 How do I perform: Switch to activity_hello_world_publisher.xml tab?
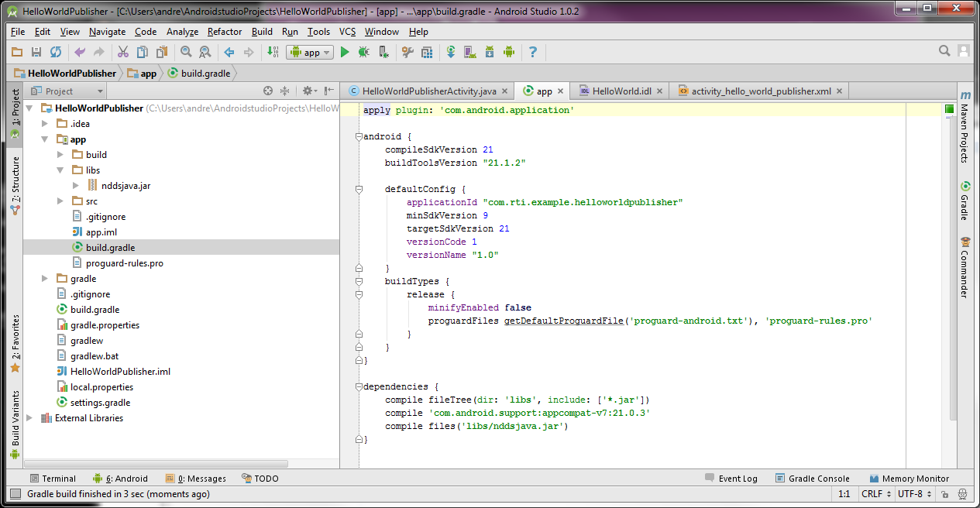[x=759, y=91]
